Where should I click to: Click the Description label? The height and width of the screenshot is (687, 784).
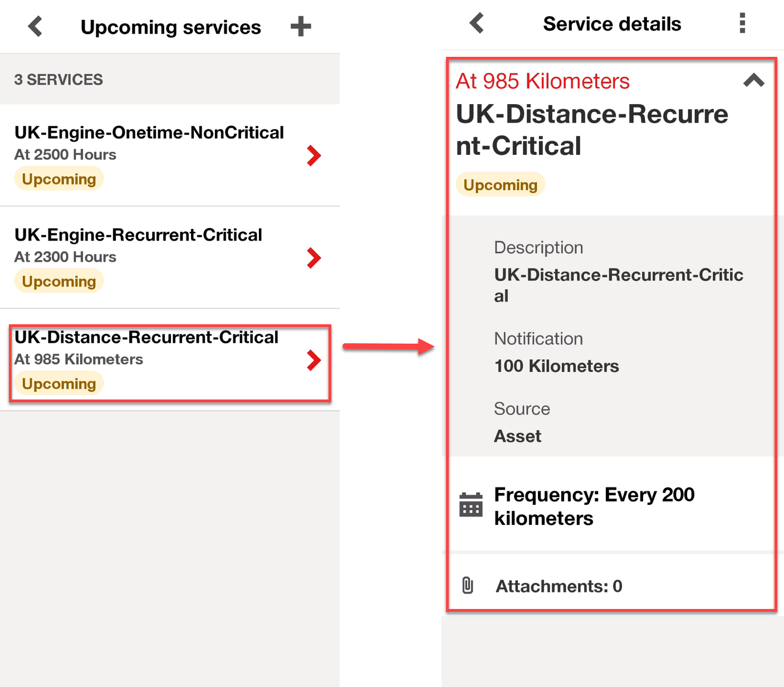coord(538,247)
